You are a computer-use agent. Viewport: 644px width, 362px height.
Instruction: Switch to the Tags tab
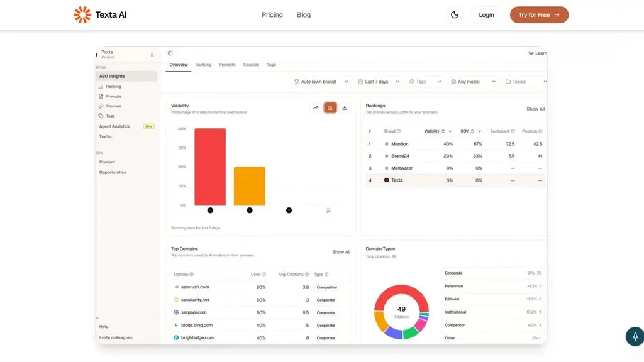[x=271, y=65]
